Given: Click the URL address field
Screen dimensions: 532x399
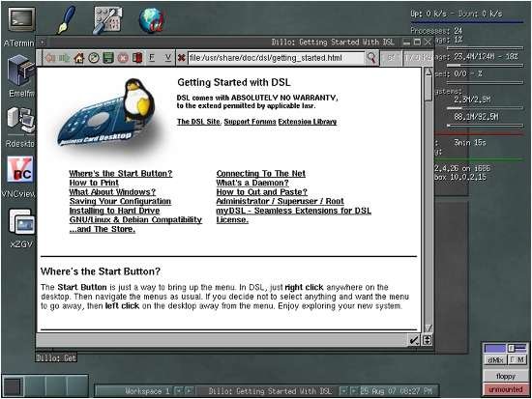Looking at the screenshot, I should coord(276,58).
